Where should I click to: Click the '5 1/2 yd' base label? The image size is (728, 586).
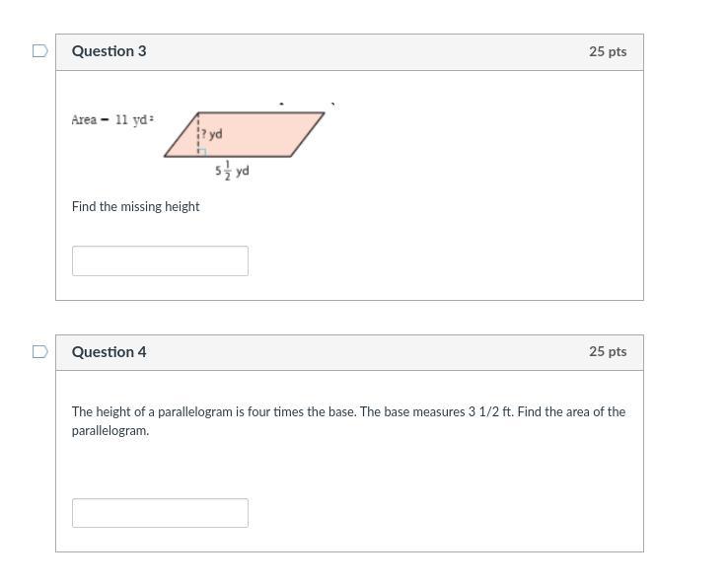click(232, 170)
